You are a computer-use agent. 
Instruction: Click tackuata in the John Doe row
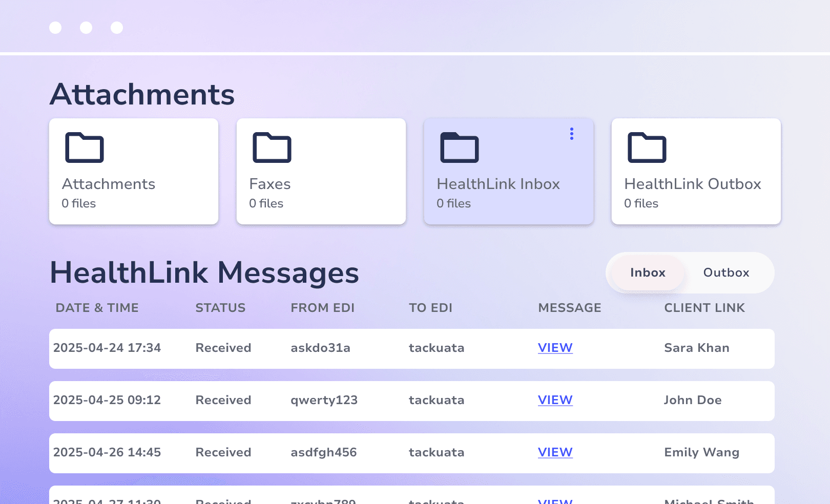[437, 400]
